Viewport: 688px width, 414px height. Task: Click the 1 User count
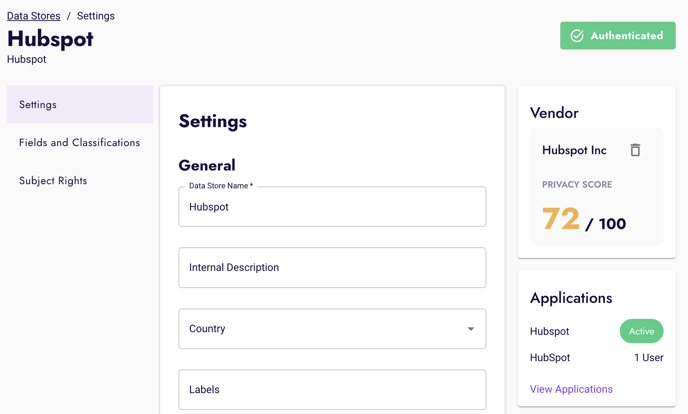tap(648, 357)
